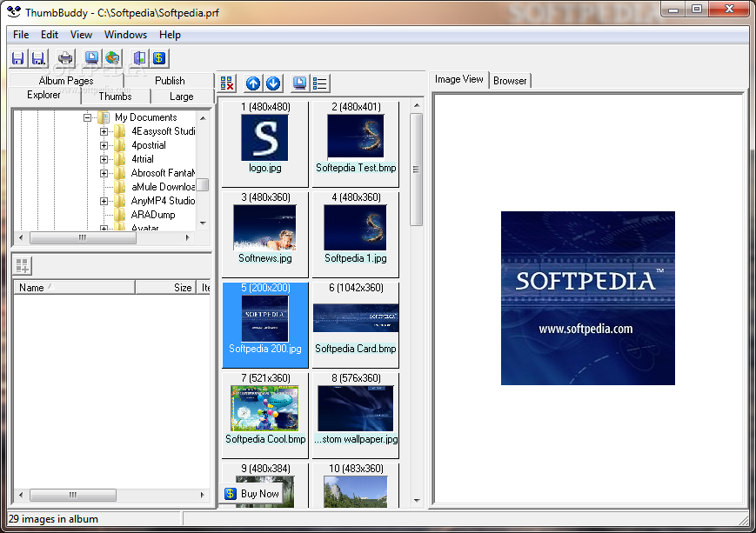Screen dimensions: 756x533
Task: Click '29 images in album' status text
Action: click(53, 519)
